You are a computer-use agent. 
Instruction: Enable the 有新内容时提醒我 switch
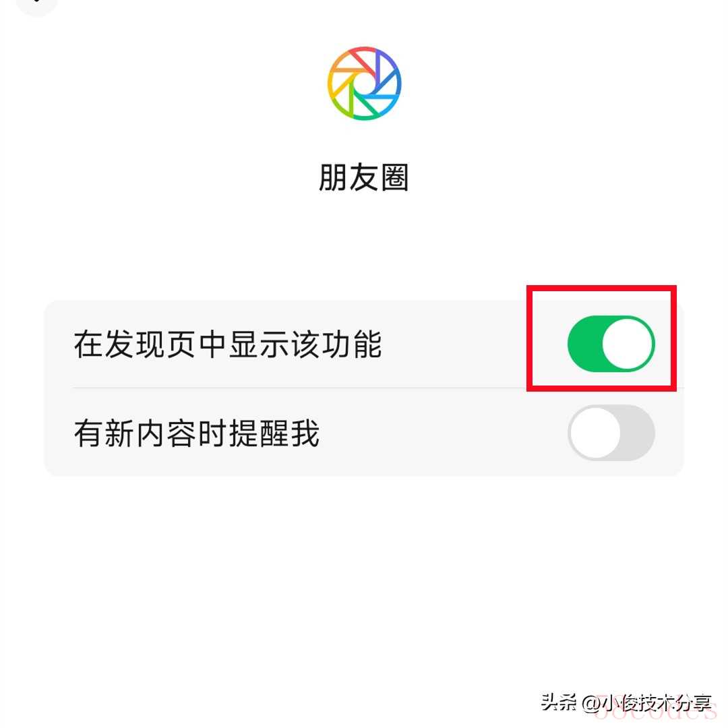[x=611, y=432]
